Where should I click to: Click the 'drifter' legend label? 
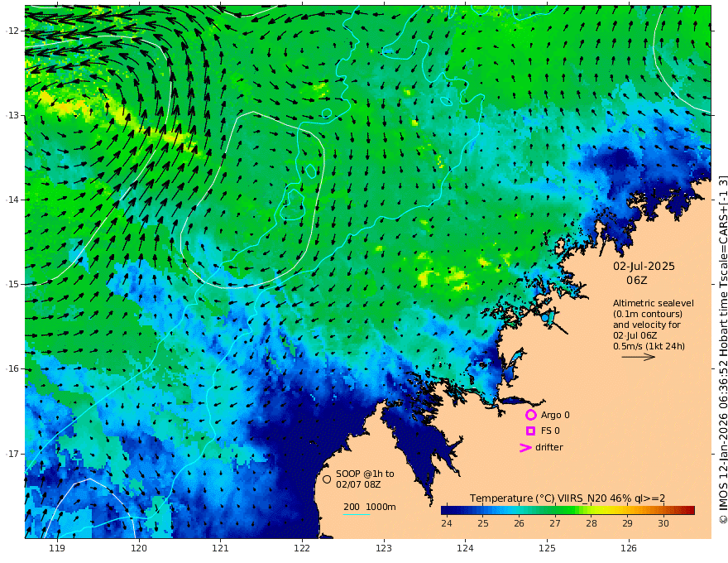coord(549,447)
